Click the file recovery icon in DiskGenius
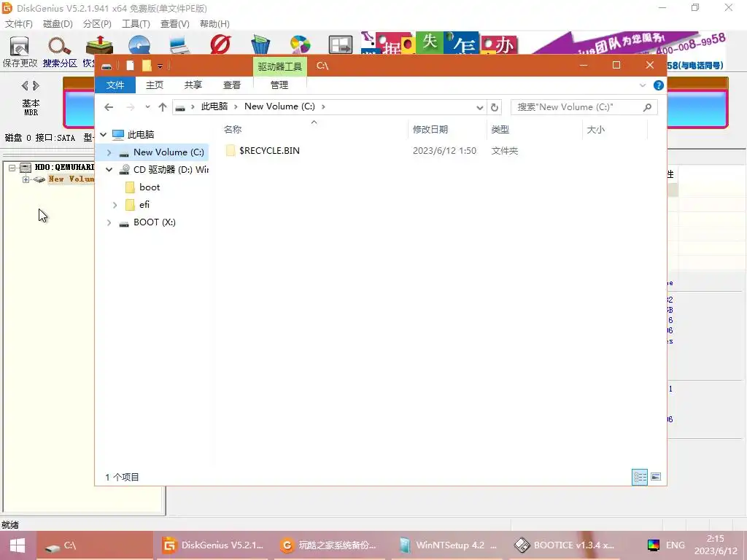 click(x=98, y=45)
